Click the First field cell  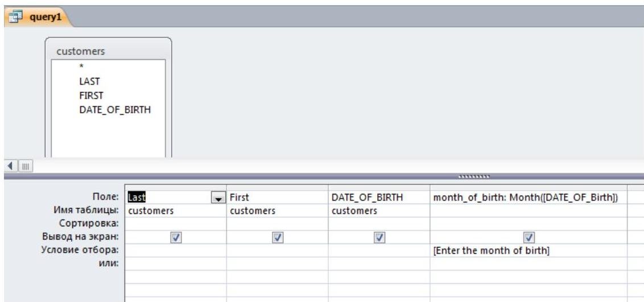(277, 198)
